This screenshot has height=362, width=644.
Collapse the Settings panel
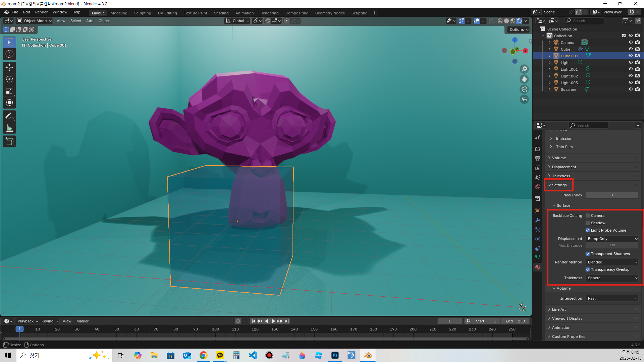559,185
